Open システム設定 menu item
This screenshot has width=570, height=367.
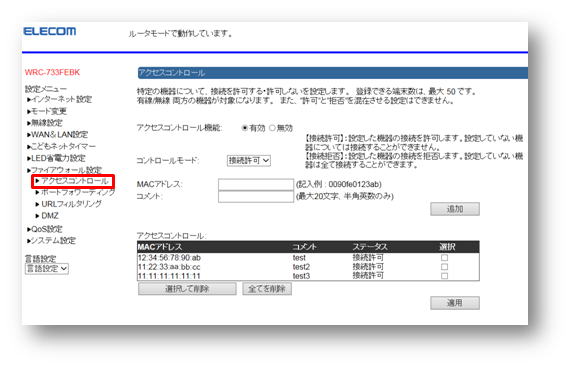point(51,241)
